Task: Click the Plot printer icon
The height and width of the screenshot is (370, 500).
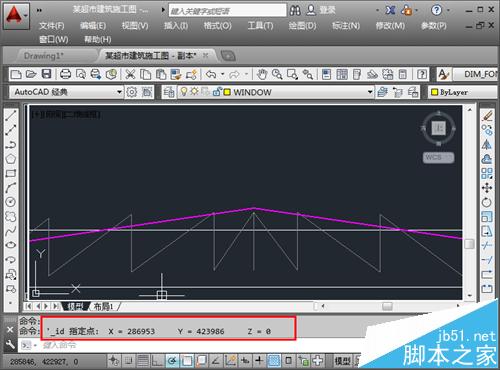Action: [65, 74]
